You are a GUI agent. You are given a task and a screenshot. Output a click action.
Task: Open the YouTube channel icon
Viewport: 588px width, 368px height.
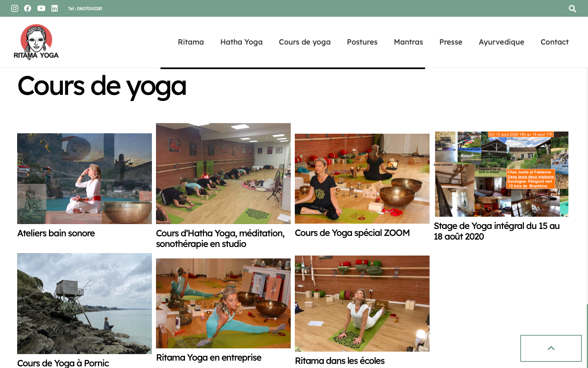[41, 8]
